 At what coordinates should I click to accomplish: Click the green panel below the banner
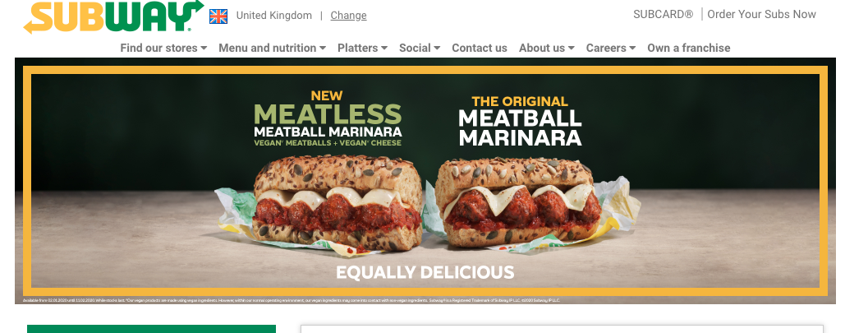[151, 329]
